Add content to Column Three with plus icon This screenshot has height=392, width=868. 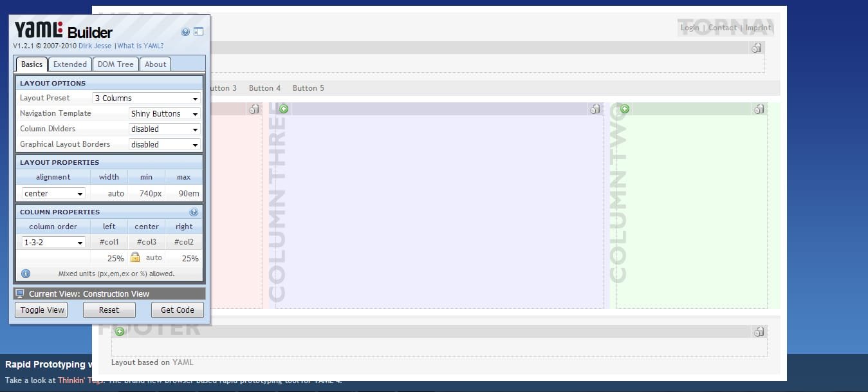tap(284, 109)
